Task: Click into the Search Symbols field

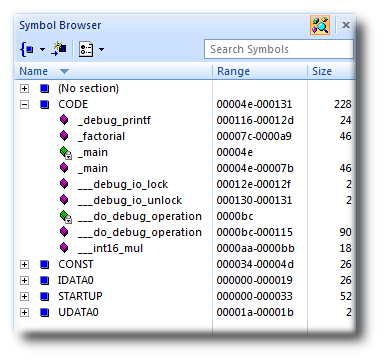Action: pos(279,49)
